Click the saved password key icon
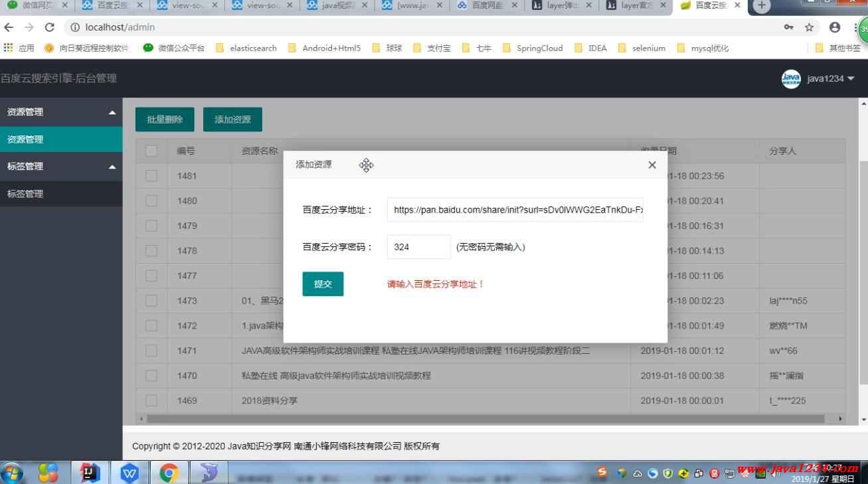Image resolution: width=868 pixels, height=484 pixels. (x=788, y=27)
